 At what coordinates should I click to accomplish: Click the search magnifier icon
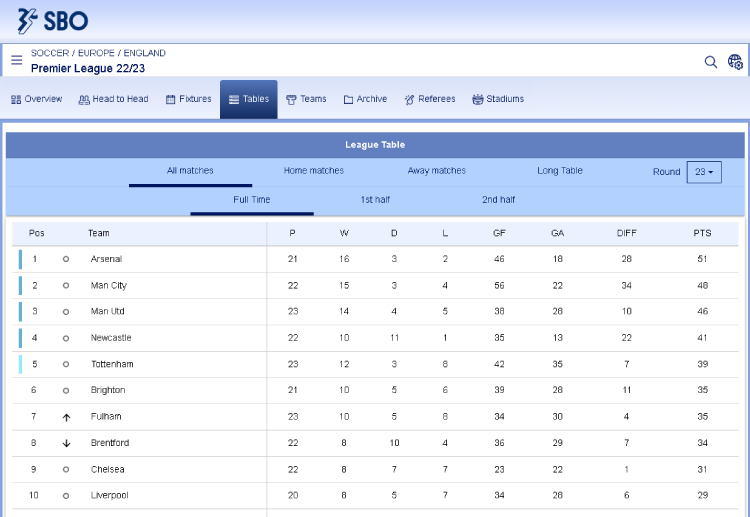[x=711, y=62]
